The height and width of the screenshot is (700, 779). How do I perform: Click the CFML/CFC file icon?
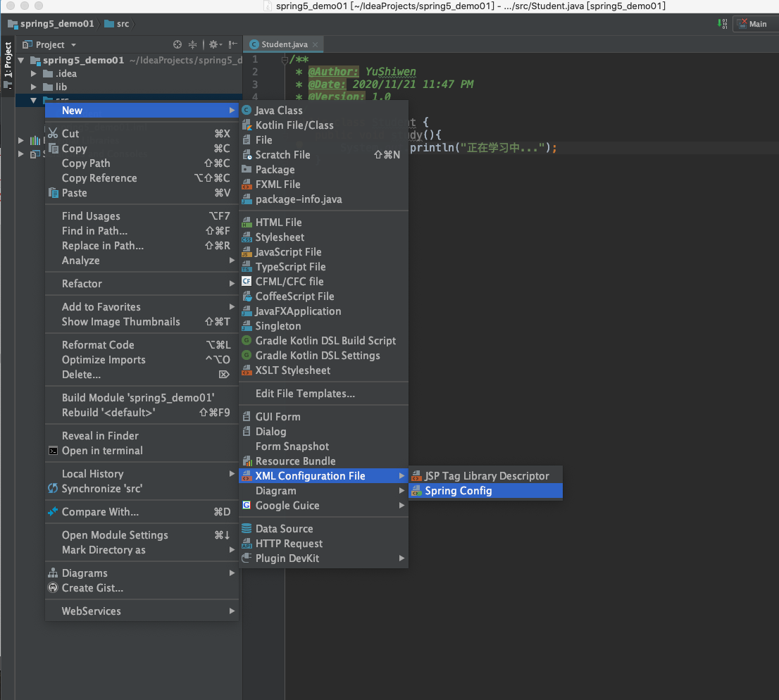click(x=247, y=281)
